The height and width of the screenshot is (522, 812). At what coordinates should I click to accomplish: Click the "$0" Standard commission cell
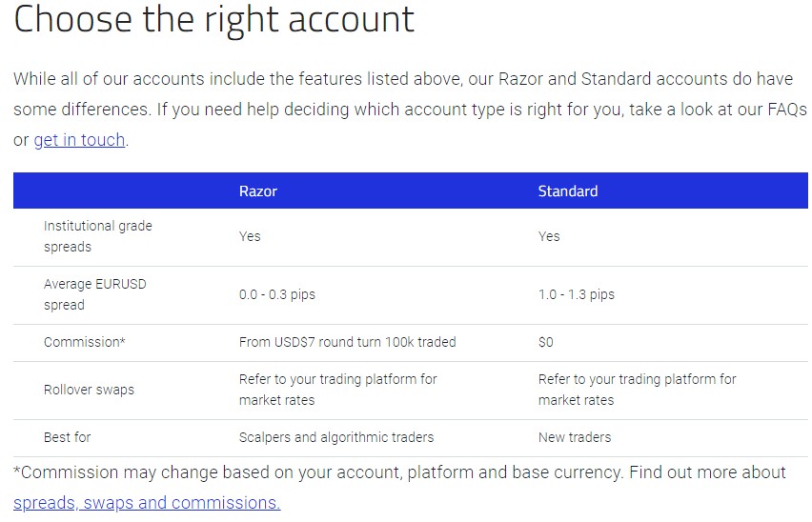(x=545, y=342)
